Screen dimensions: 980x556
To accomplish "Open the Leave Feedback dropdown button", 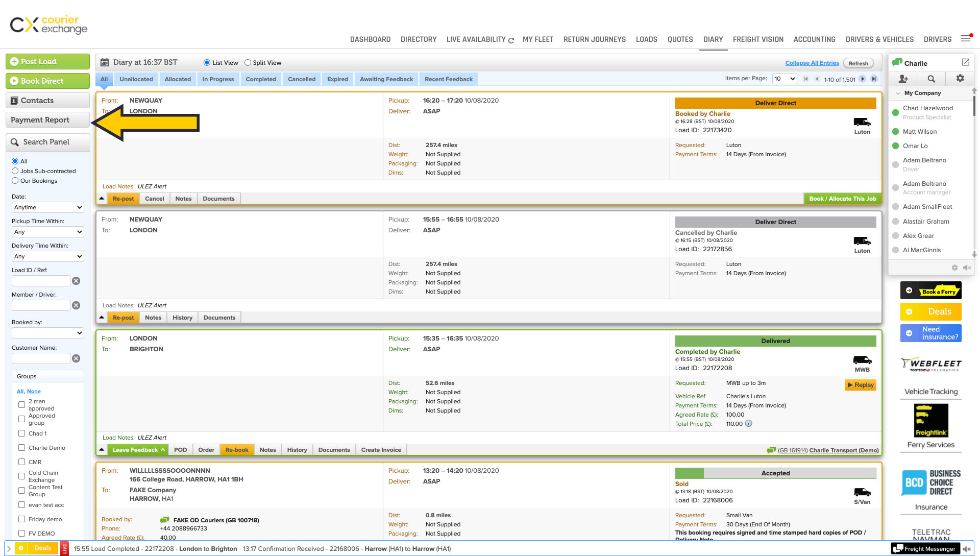I will 138,450.
